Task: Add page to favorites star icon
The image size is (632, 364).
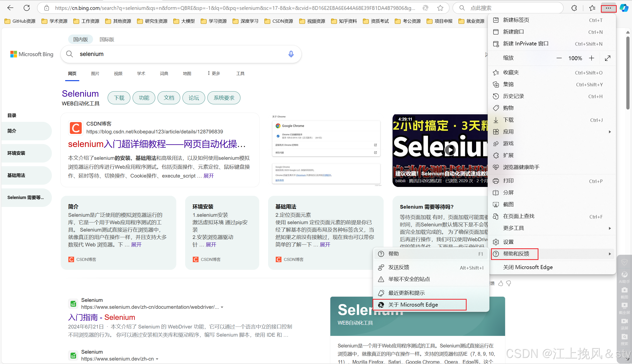Action: [440, 8]
